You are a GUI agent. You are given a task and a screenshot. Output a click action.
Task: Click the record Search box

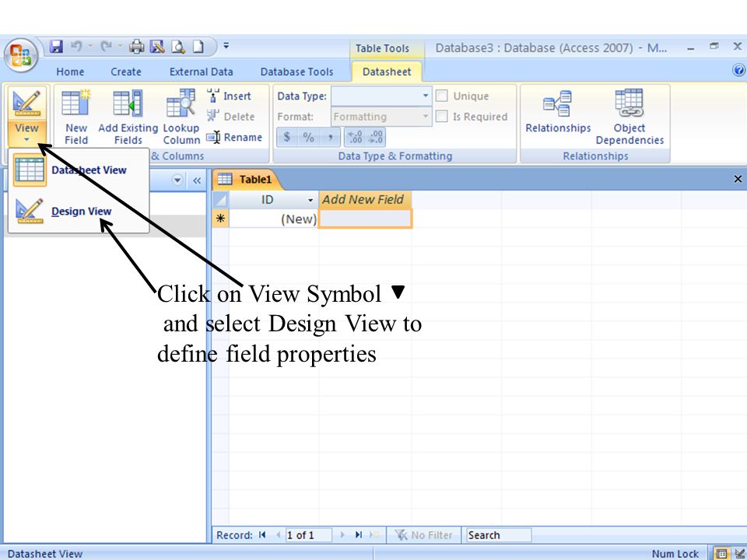[499, 535]
